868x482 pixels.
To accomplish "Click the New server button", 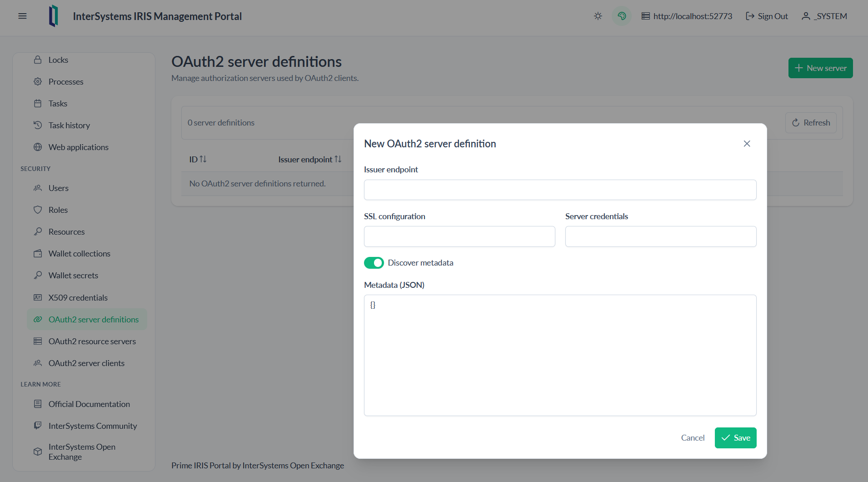I will click(x=820, y=68).
